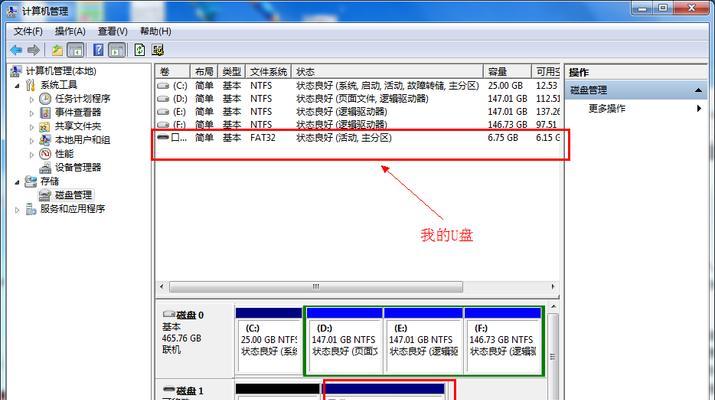Screen dimensions: 715x400
Task: Select the (E:) 147.01 GB partition block
Action: pos(423,340)
